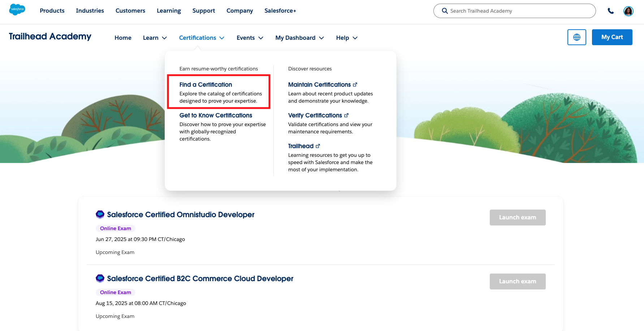Open the Help navigation item
This screenshot has width=644, height=331.
tap(342, 38)
